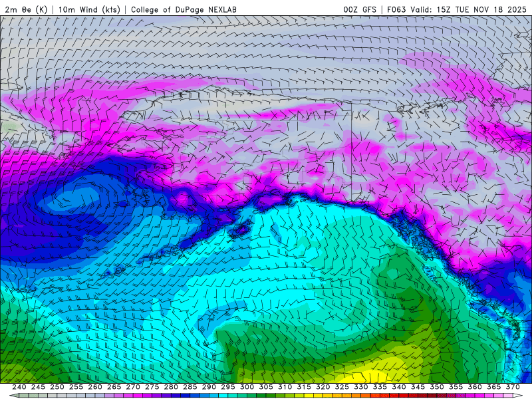Image resolution: width=532 pixels, height=399 pixels.
Task: Click the 370 colorbar label
Action: point(513,387)
